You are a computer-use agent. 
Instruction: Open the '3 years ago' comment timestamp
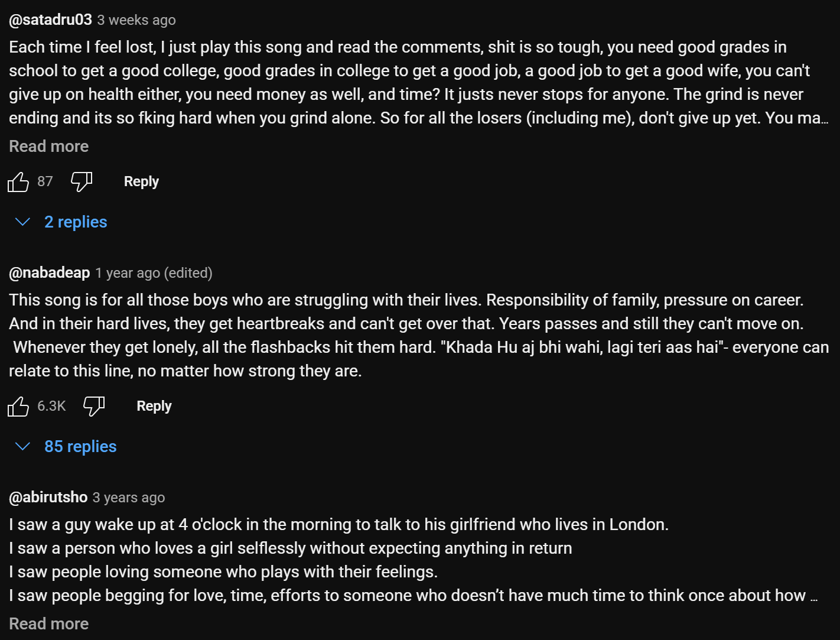[129, 498]
